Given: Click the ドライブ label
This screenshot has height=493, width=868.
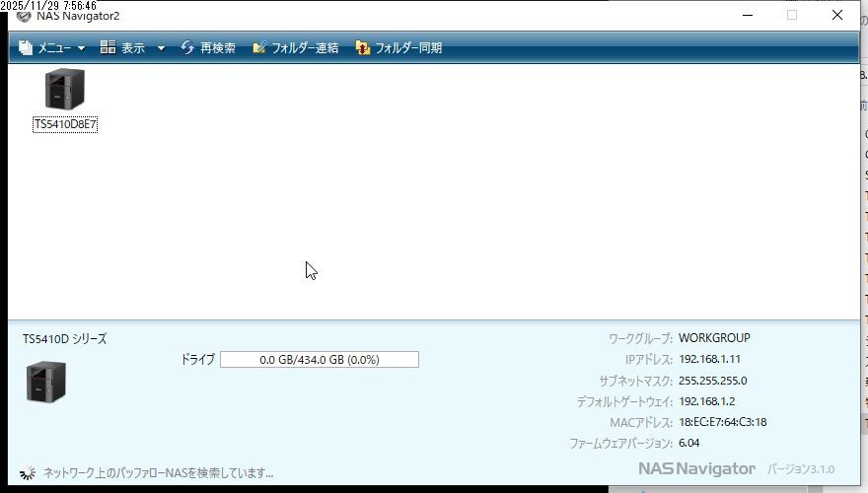Looking at the screenshot, I should pyautogui.click(x=197, y=359).
